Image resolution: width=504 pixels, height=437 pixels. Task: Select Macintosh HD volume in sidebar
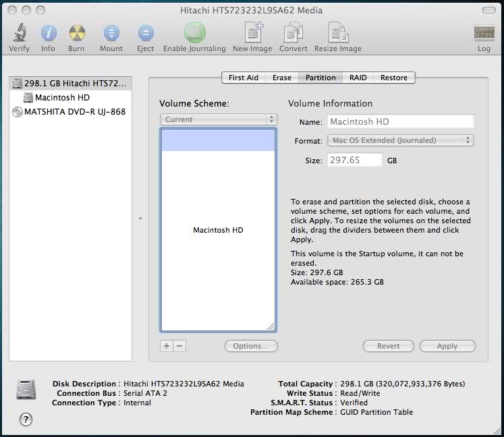pyautogui.click(x=70, y=97)
